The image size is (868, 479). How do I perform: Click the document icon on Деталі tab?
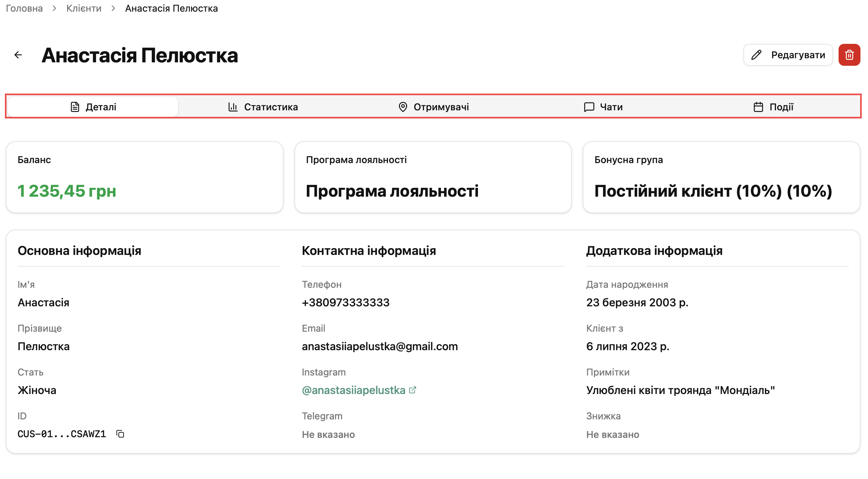pos(75,107)
